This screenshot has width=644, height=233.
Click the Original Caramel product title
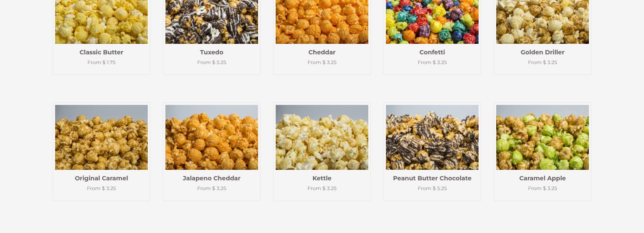click(101, 178)
